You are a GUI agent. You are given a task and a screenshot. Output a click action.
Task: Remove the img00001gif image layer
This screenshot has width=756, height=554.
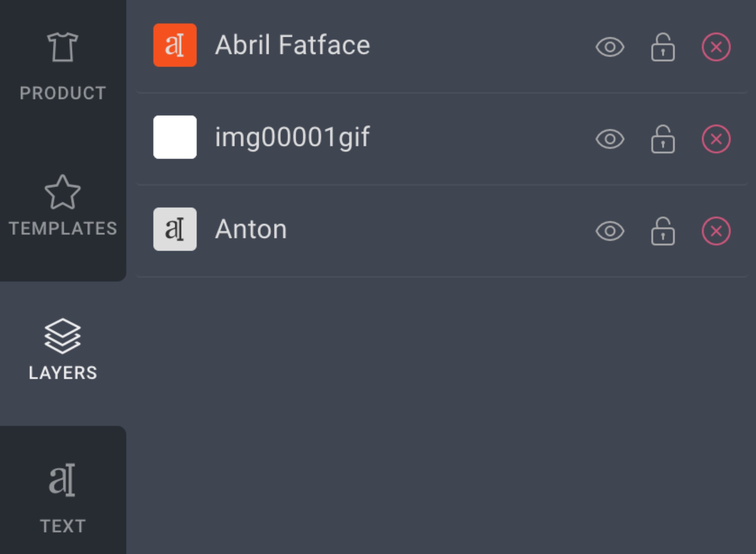[716, 139]
